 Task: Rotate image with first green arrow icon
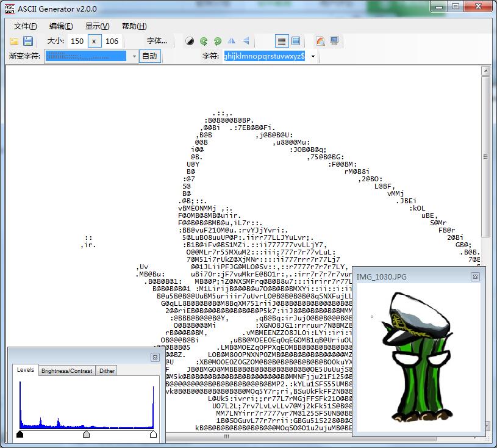204,42
